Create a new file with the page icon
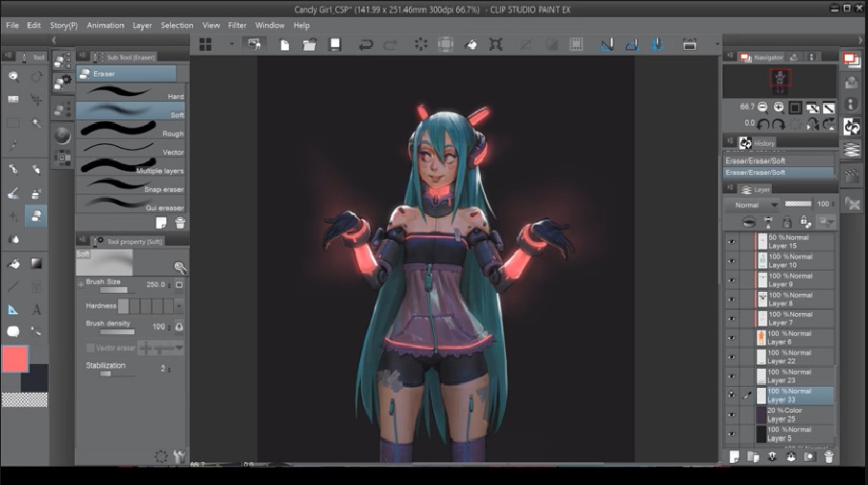Viewport: 868px width, 485px height. (285, 44)
